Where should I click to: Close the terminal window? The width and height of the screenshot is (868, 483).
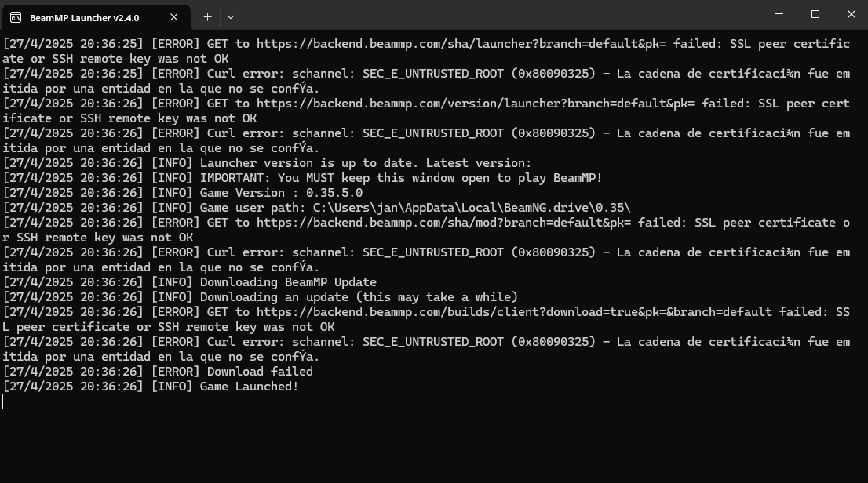coord(852,14)
